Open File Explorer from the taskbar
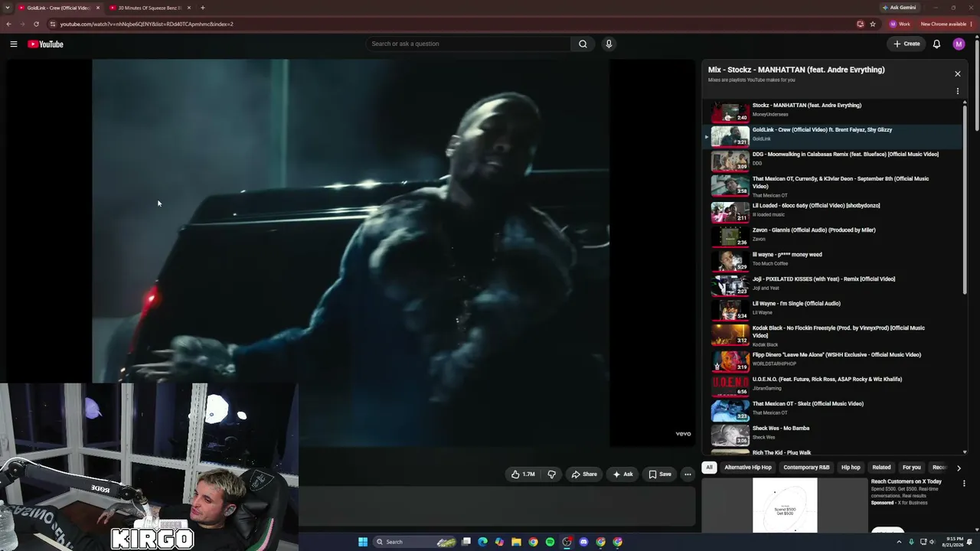Image resolution: width=980 pixels, height=551 pixels. coord(516,542)
